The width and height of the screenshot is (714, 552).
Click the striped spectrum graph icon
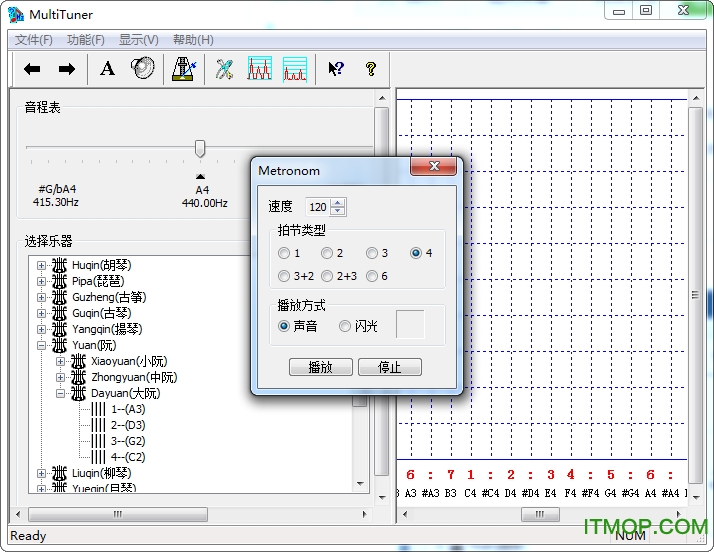tap(295, 69)
